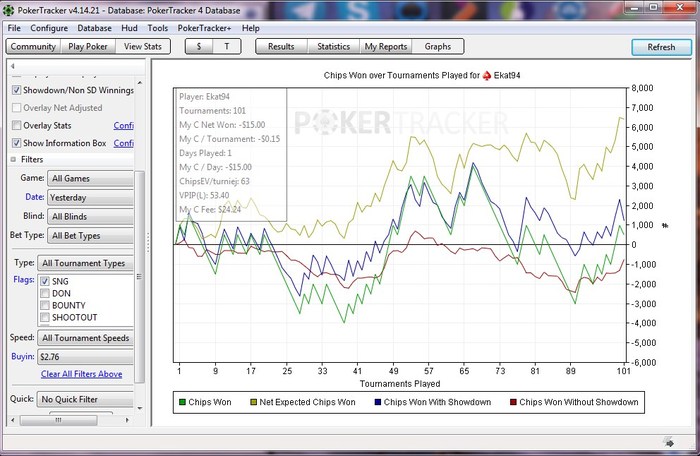The width and height of the screenshot is (700, 456).
Task: Check the DON flag
Action: tap(45, 293)
